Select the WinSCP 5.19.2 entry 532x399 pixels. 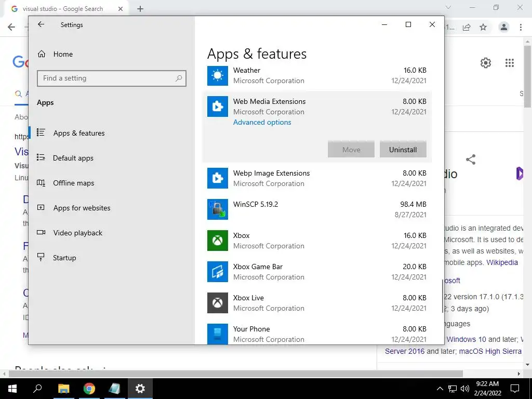[316, 209]
